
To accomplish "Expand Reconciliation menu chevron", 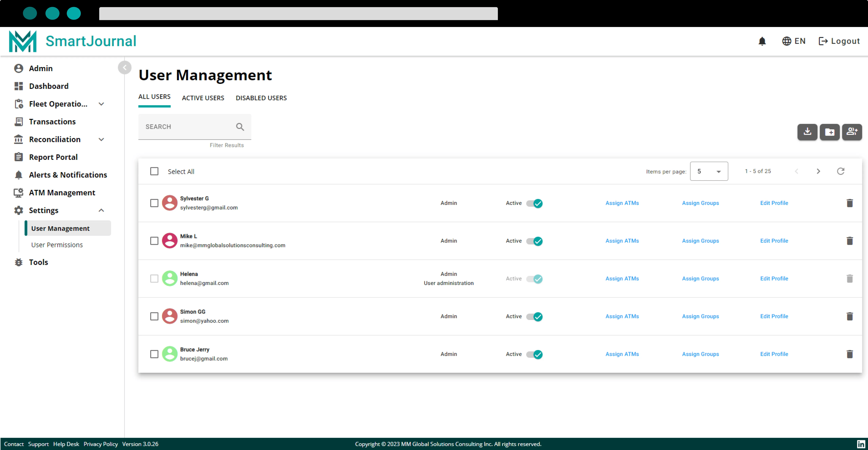I will click(101, 139).
